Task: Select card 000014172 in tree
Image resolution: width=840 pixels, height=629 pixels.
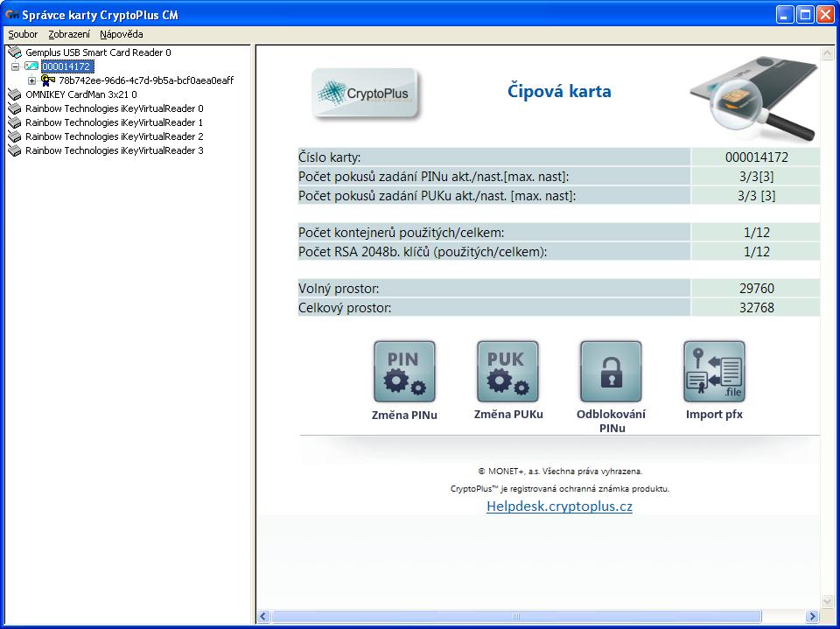Action: (x=66, y=66)
